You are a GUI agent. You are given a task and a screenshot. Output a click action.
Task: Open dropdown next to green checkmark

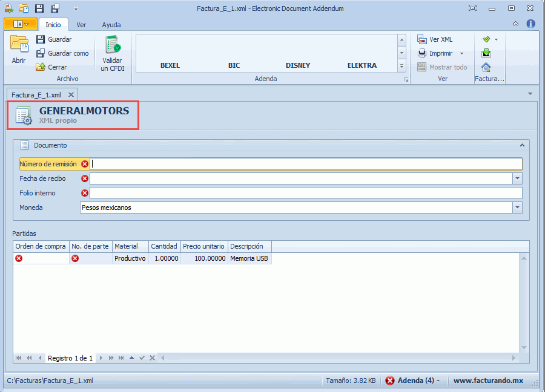coord(497,39)
